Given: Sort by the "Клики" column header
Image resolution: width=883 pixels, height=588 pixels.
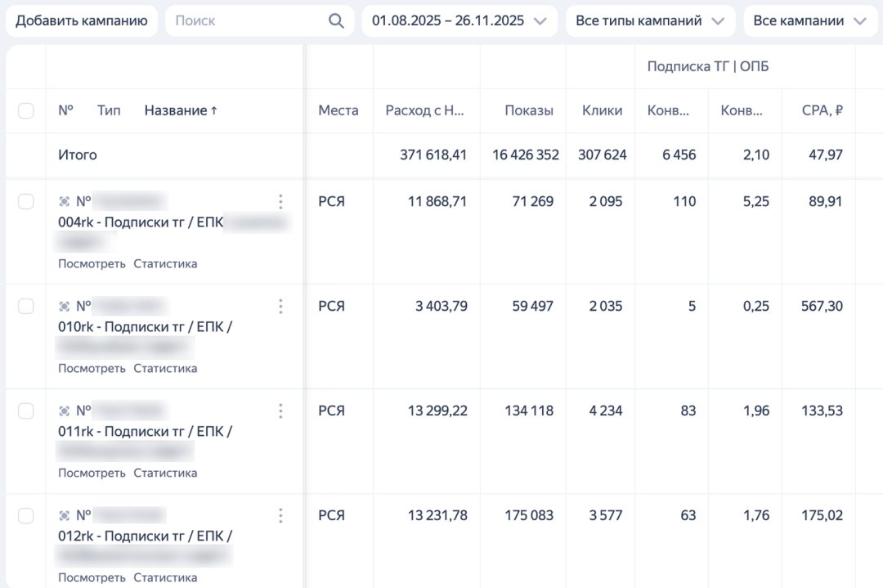Looking at the screenshot, I should click(602, 110).
